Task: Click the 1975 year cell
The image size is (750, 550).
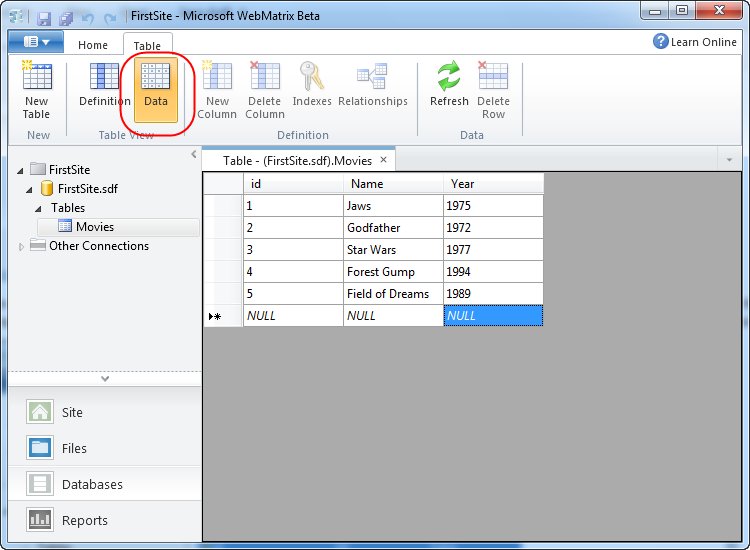Action: (493, 206)
